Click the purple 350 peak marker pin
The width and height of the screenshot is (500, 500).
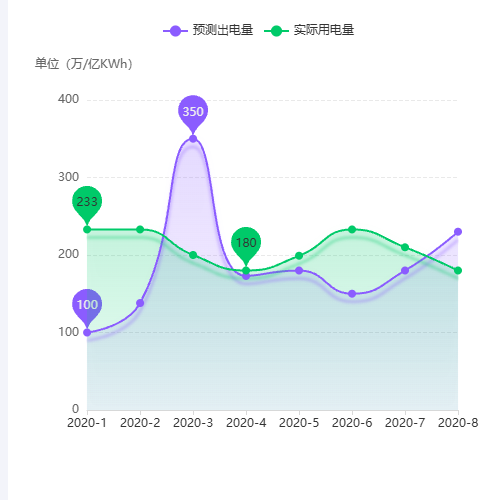point(193,113)
